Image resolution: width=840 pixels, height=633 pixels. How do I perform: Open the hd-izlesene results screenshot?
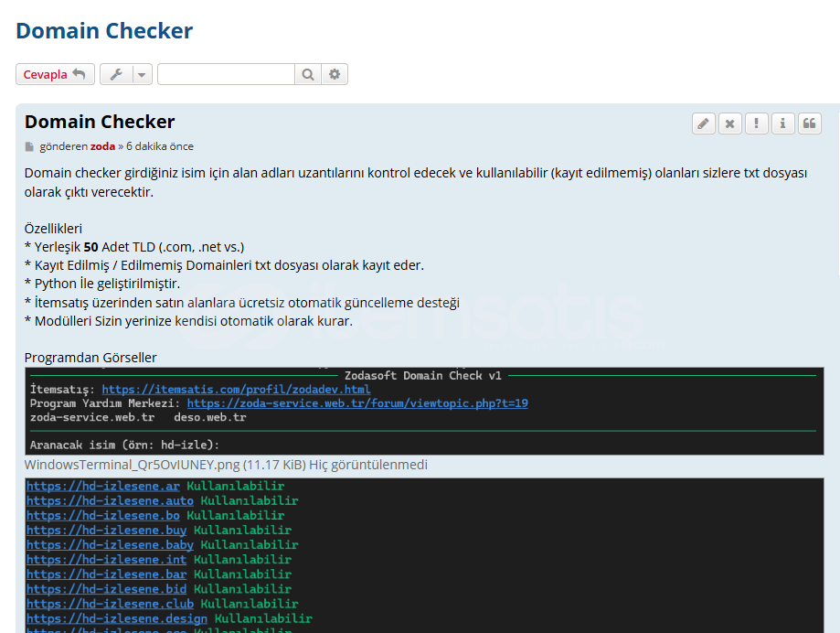click(424, 555)
